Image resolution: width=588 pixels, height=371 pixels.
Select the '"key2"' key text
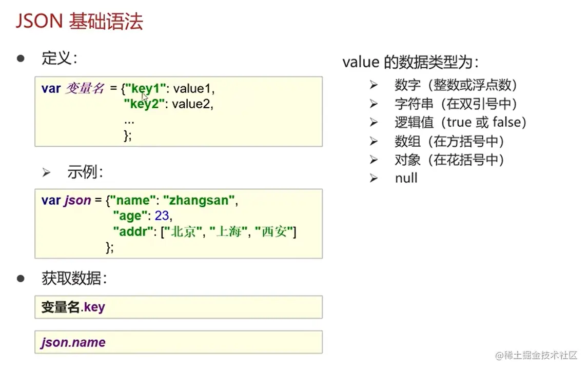pos(144,104)
